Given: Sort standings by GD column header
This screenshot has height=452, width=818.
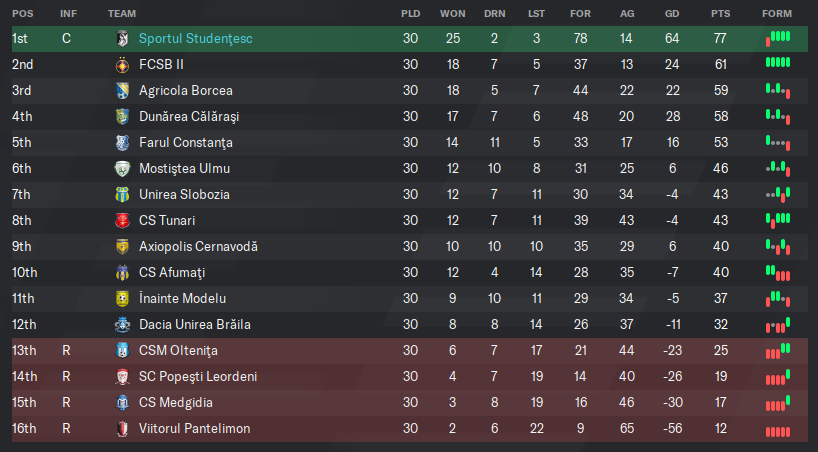Looking at the screenshot, I should tap(672, 14).
